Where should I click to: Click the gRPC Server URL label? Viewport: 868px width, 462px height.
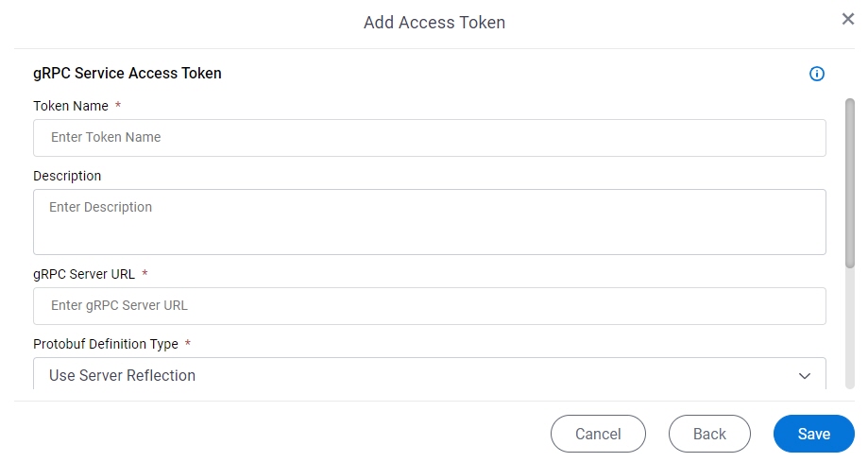click(x=84, y=274)
